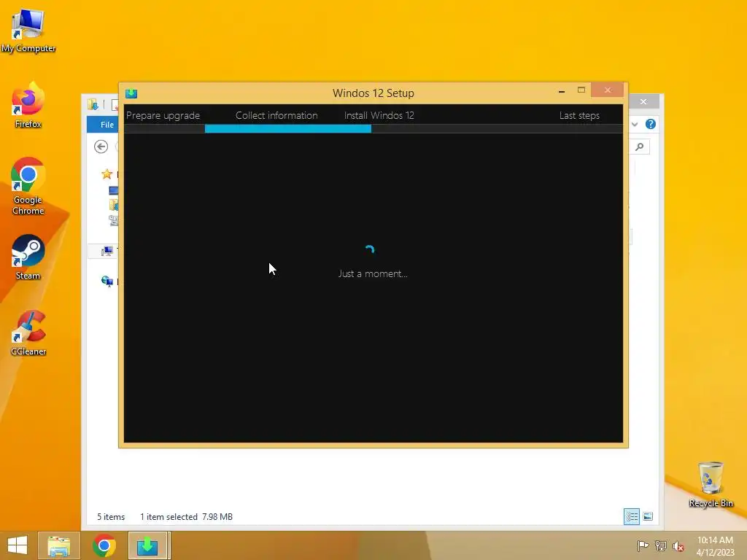Image resolution: width=747 pixels, height=560 pixels.
Task: Click the 5 items status text
Action: [111, 517]
